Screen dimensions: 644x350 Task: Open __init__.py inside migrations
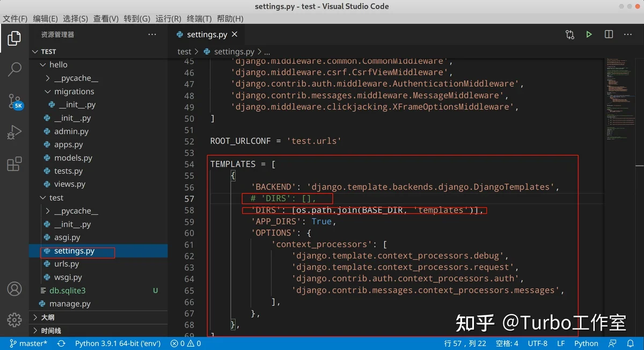98,105
